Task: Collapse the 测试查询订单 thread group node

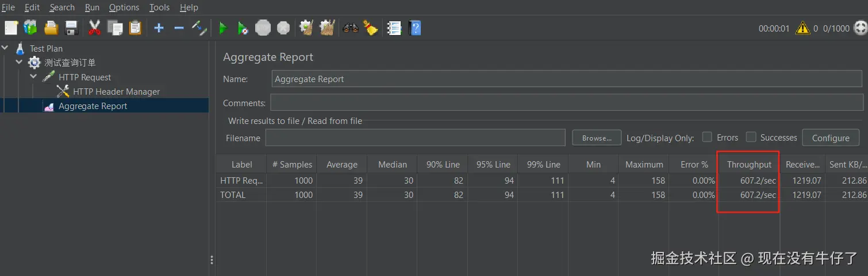Action: pos(19,63)
